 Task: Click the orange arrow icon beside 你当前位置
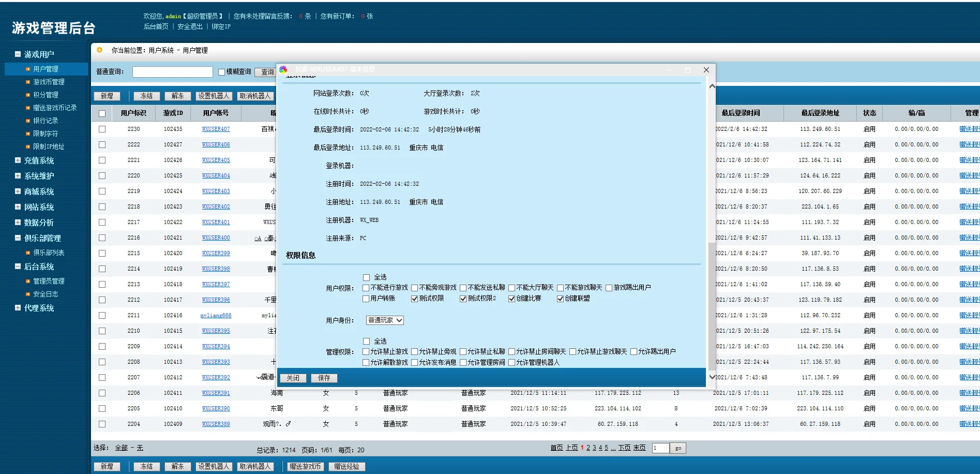100,50
